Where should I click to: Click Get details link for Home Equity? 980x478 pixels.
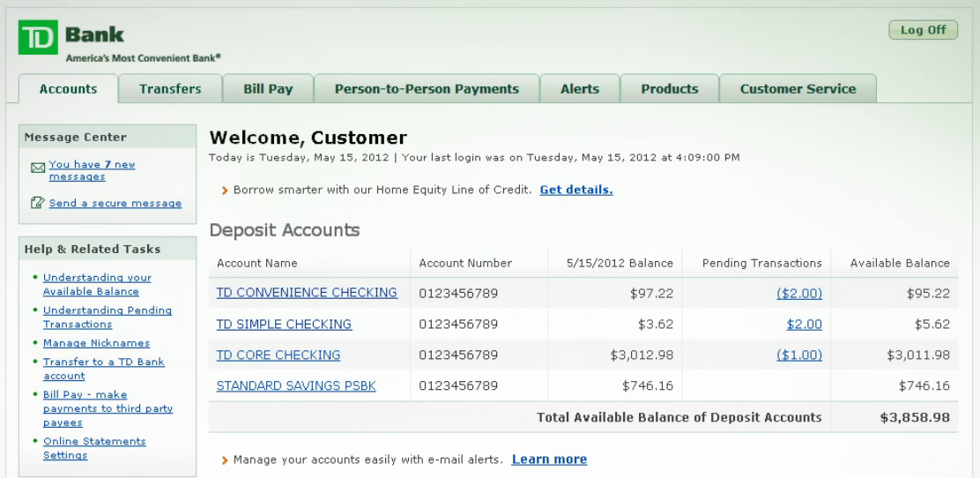tap(576, 190)
